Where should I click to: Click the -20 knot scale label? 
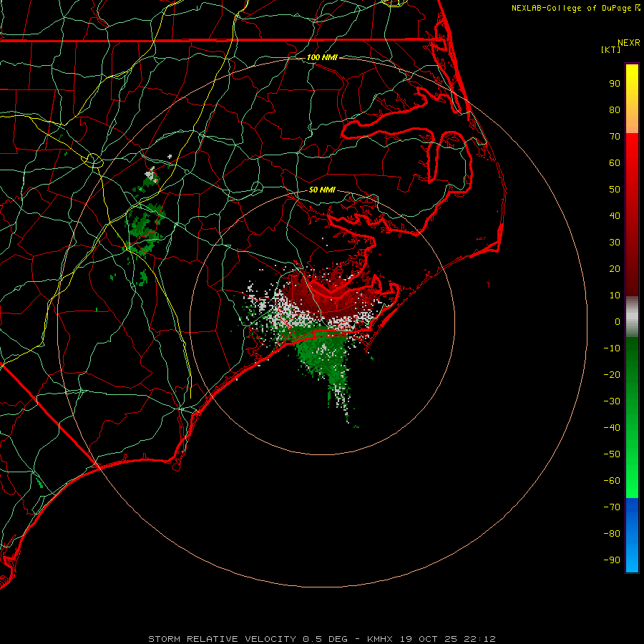[x=612, y=374]
